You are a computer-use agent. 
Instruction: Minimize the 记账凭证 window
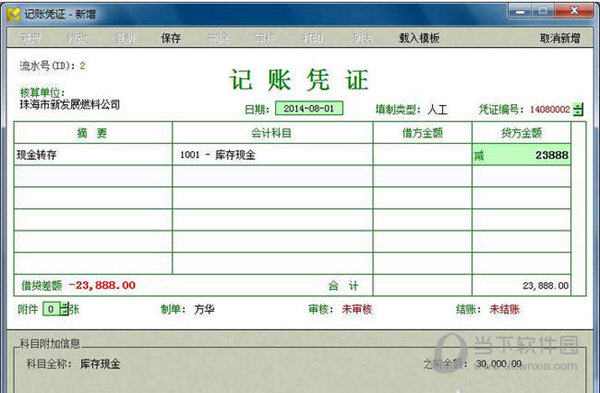pyautogui.click(x=520, y=11)
